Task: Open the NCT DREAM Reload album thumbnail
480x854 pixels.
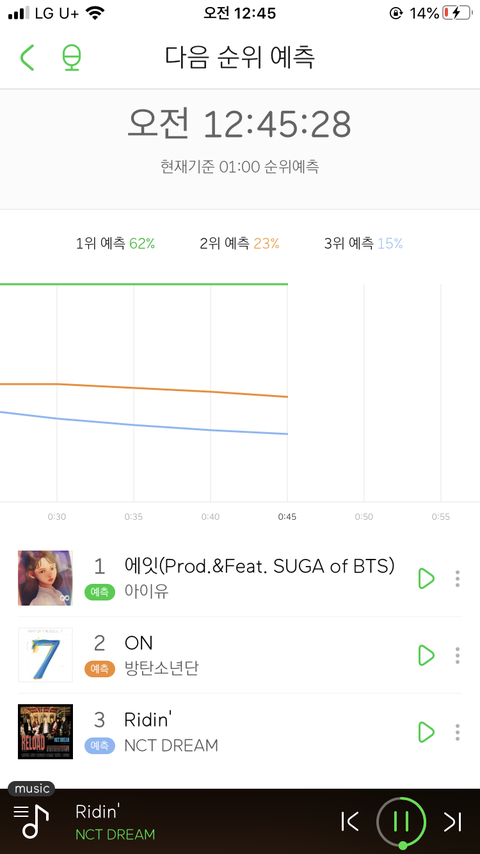Action: (45, 731)
